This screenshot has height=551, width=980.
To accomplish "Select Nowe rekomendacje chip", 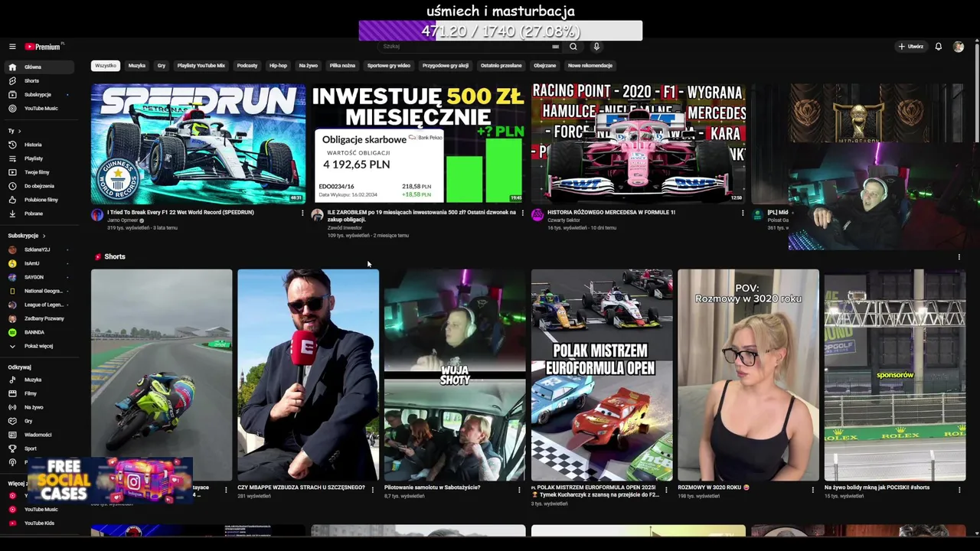I will pyautogui.click(x=590, y=66).
